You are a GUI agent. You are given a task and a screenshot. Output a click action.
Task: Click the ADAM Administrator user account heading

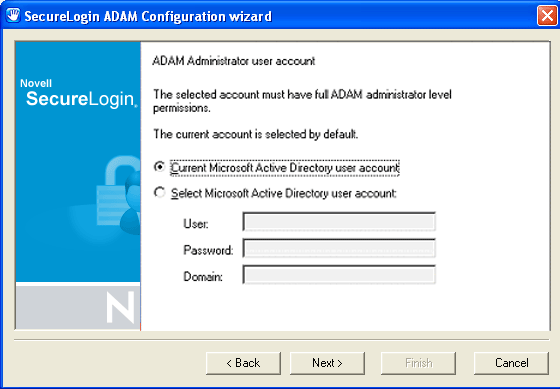[234, 61]
